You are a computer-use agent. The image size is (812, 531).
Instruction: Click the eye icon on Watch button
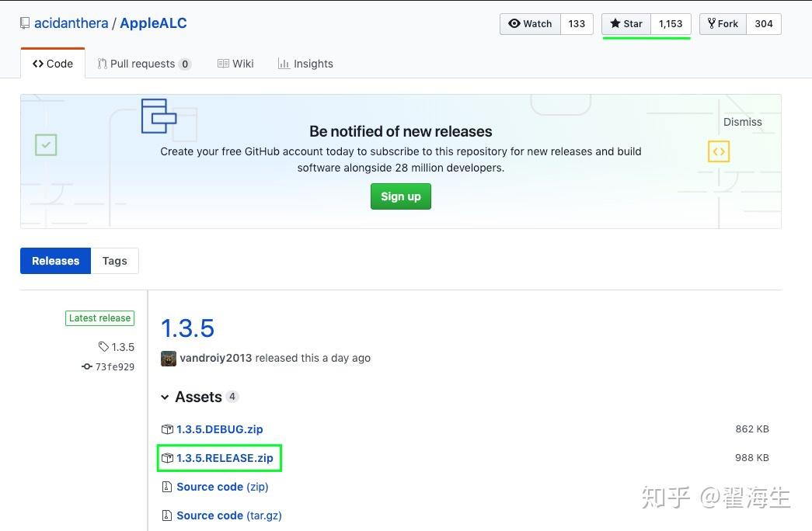[x=514, y=23]
